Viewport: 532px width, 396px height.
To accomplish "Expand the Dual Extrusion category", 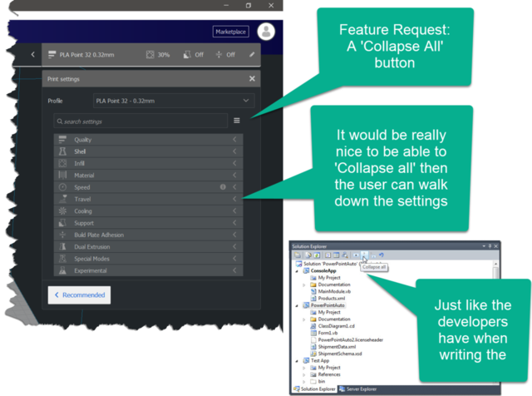I will click(148, 246).
